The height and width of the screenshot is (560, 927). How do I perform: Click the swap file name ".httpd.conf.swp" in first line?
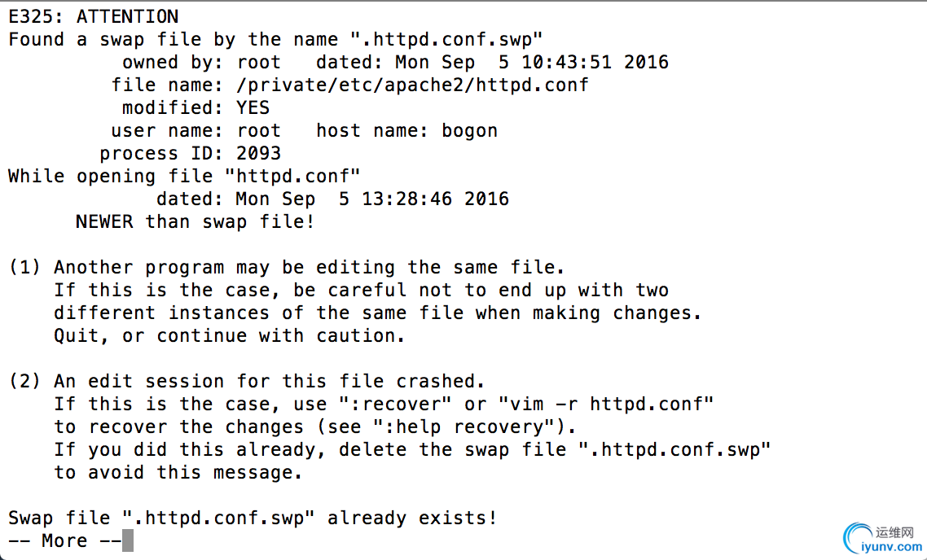[x=446, y=40]
